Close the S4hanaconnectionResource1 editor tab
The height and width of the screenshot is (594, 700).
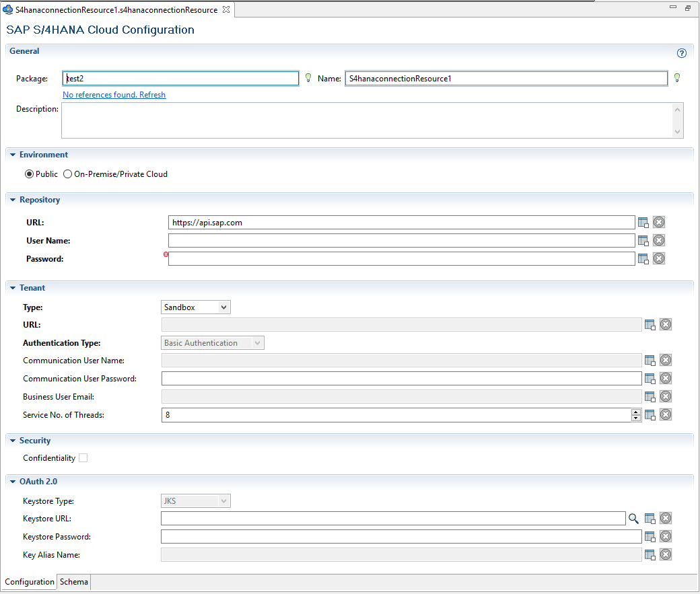tap(226, 9)
